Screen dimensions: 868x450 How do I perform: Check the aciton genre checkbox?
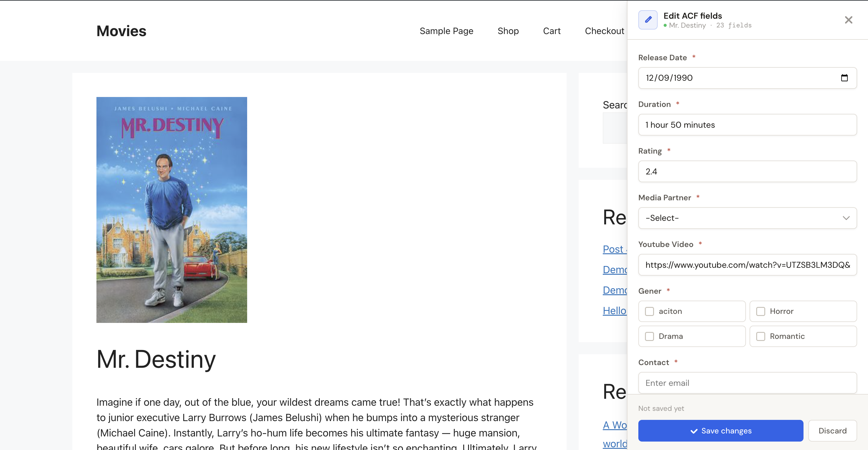649,311
